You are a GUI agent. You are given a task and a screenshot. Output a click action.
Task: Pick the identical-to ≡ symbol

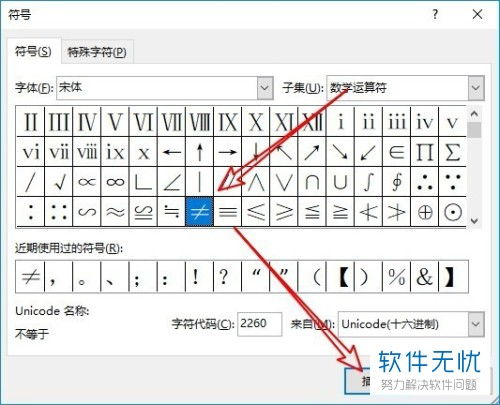pos(228,212)
